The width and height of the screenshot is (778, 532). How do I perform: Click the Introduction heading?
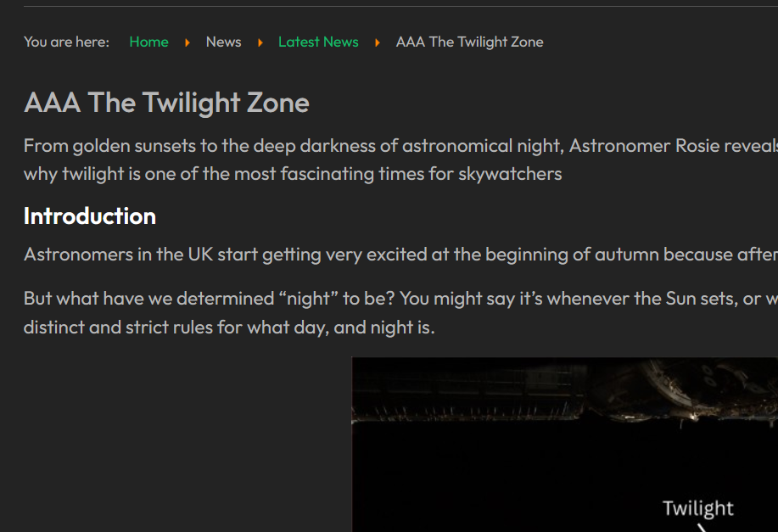point(90,216)
